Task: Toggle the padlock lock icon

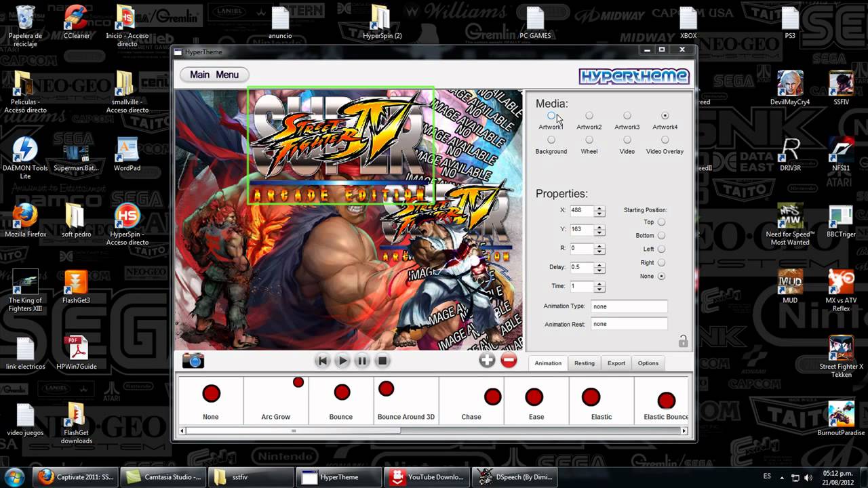Action: (683, 341)
